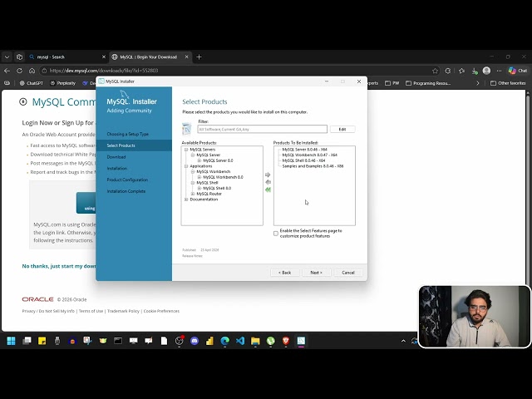The image size is (532, 399).
Task: Expand the MySQL Router tree node
Action: (193, 194)
